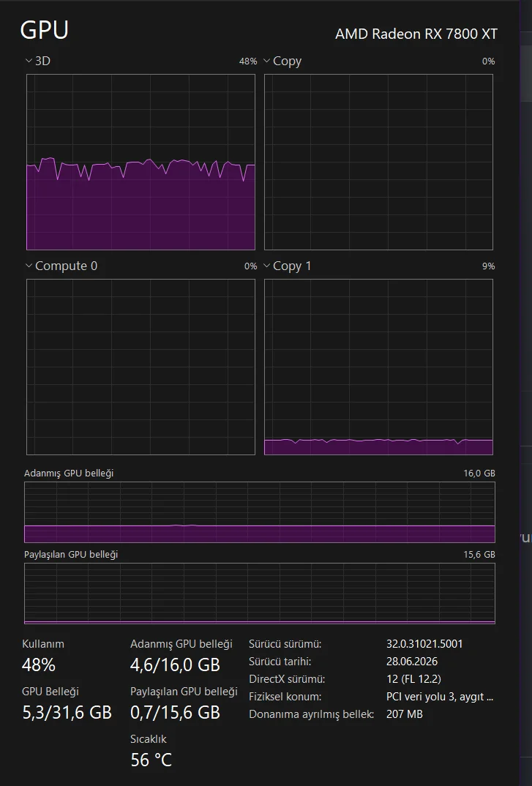Click the 15,6 GB graph maximum label
The width and height of the screenshot is (532, 786).
[479, 555]
